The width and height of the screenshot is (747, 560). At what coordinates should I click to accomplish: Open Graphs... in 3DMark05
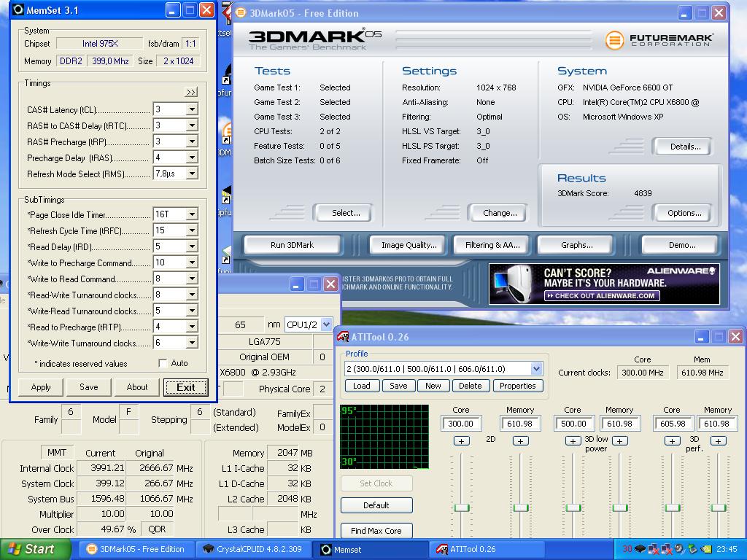point(576,245)
